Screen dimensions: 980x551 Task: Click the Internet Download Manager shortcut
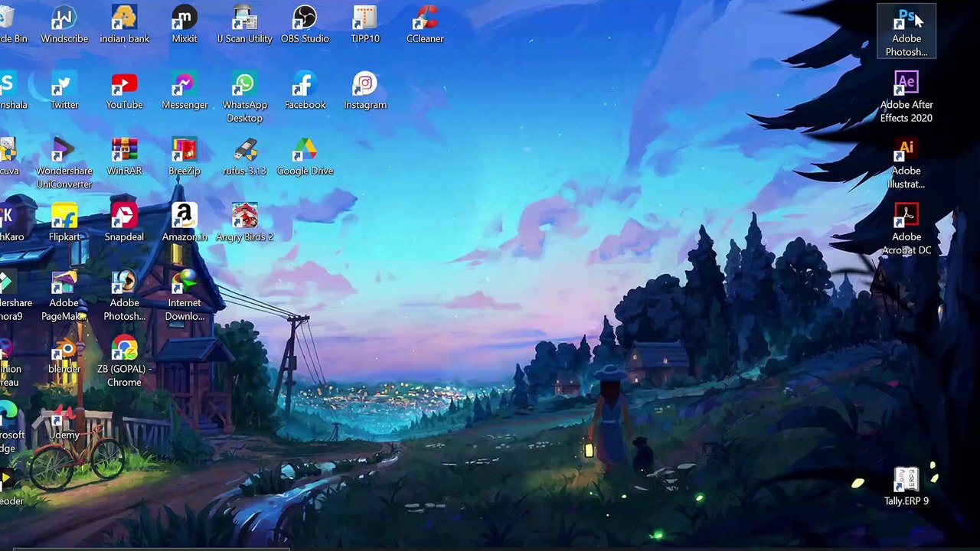pyautogui.click(x=185, y=295)
